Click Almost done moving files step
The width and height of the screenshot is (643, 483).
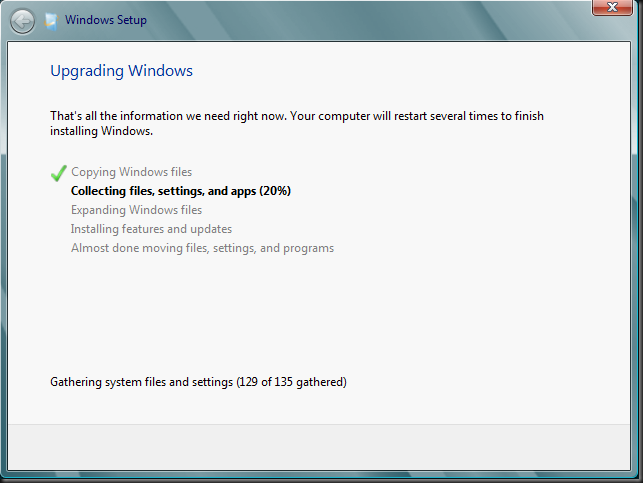click(x=202, y=248)
